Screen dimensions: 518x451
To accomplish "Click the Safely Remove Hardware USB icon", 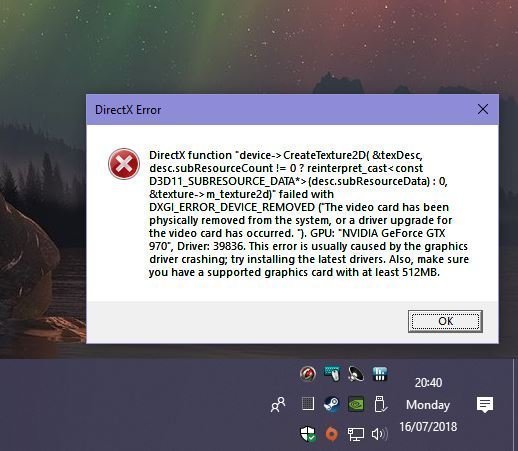I will point(380,404).
